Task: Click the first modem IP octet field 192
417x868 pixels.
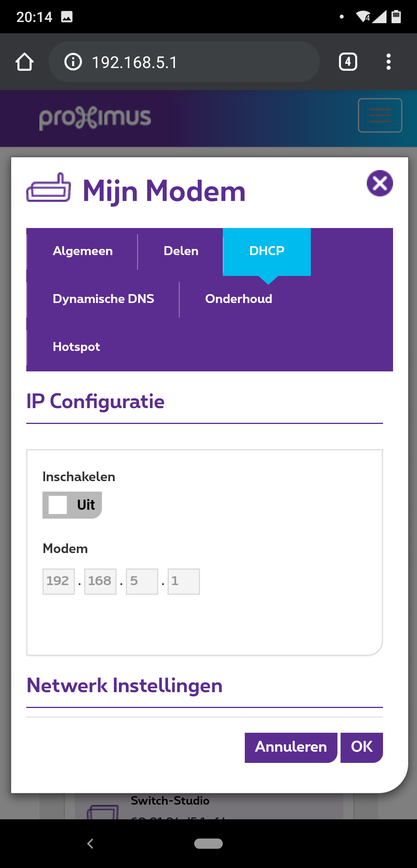Action: tap(58, 581)
